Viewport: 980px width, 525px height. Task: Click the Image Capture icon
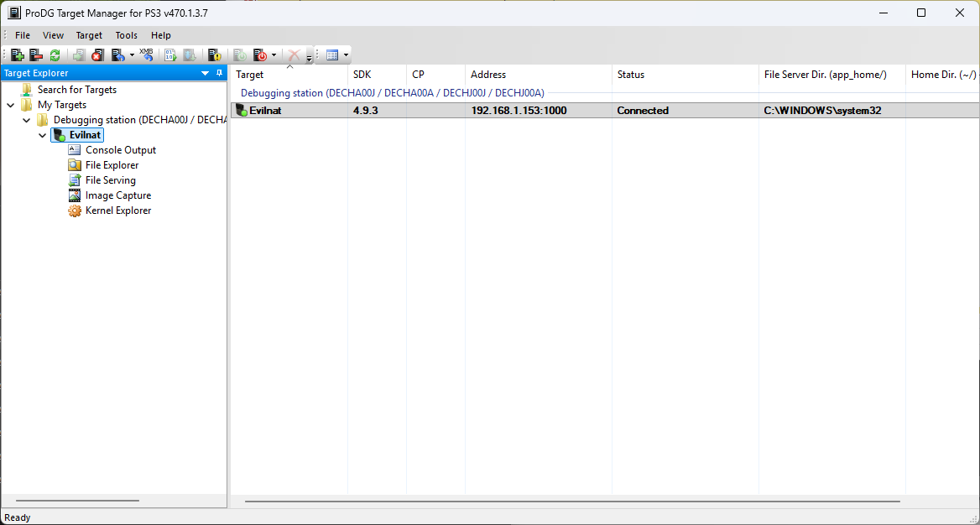click(75, 195)
